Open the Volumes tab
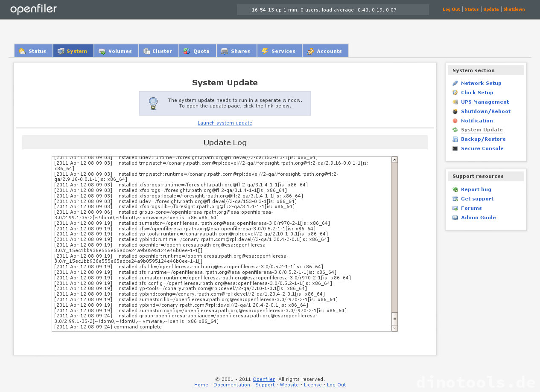The height and width of the screenshot is (392, 540). click(116, 51)
